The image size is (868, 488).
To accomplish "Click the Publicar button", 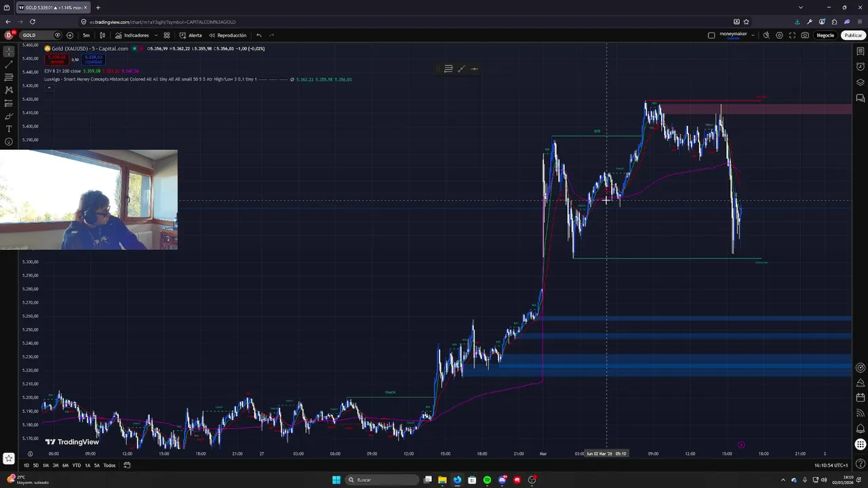I will 853,35.
